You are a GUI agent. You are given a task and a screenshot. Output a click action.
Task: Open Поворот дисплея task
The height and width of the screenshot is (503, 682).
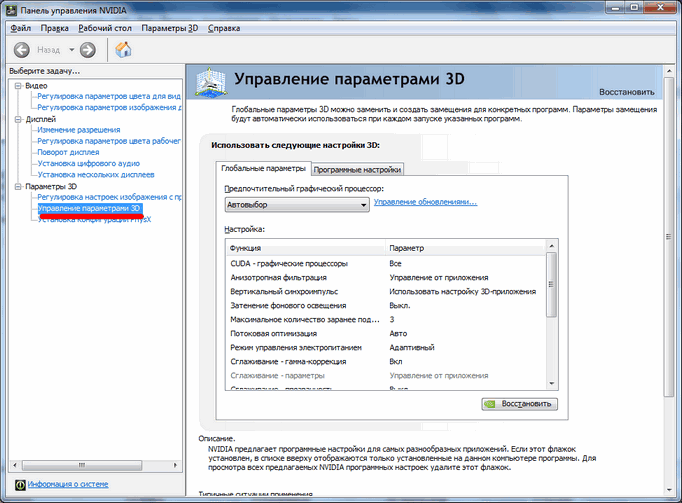pyautogui.click(x=68, y=152)
